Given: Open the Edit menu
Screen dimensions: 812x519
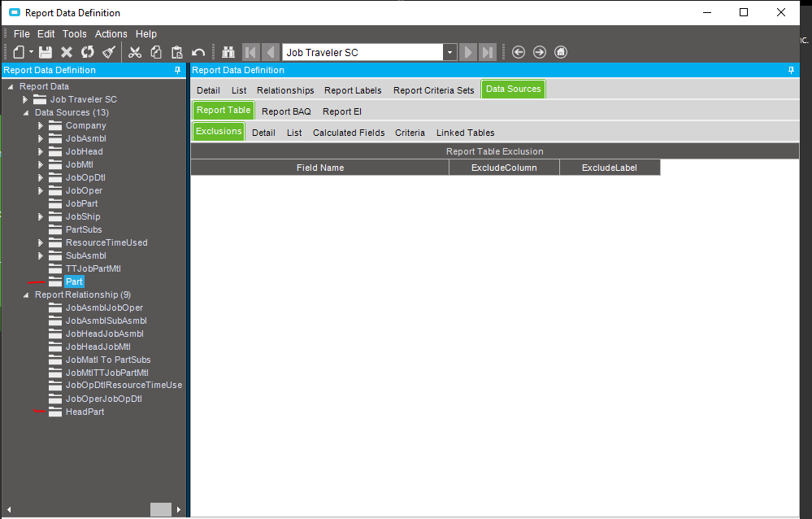Looking at the screenshot, I should tap(46, 33).
